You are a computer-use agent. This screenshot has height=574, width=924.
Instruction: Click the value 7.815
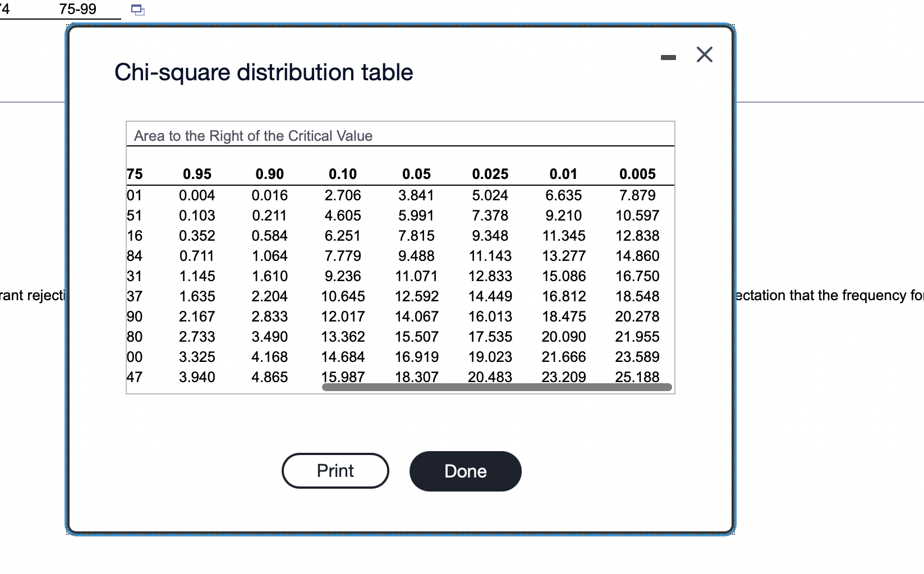coord(416,236)
